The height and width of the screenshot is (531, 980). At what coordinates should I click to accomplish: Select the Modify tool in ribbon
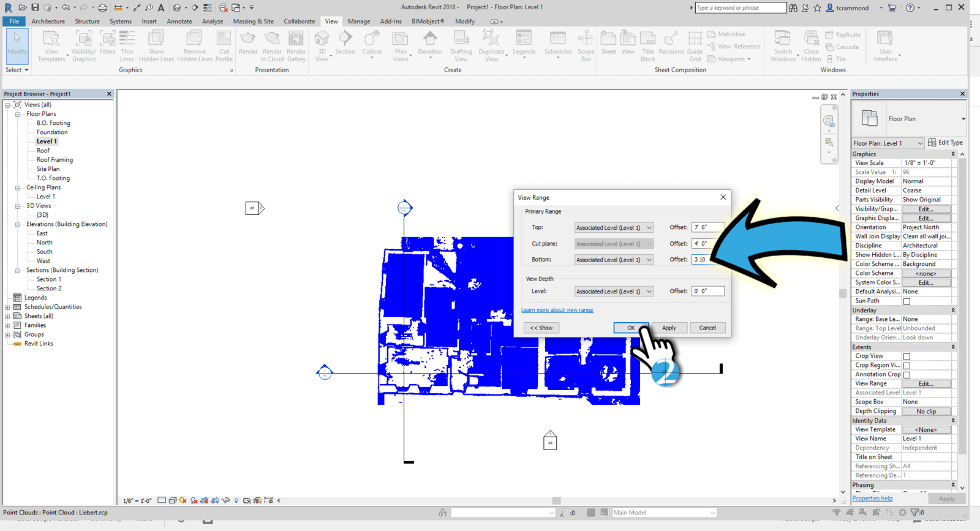click(17, 46)
